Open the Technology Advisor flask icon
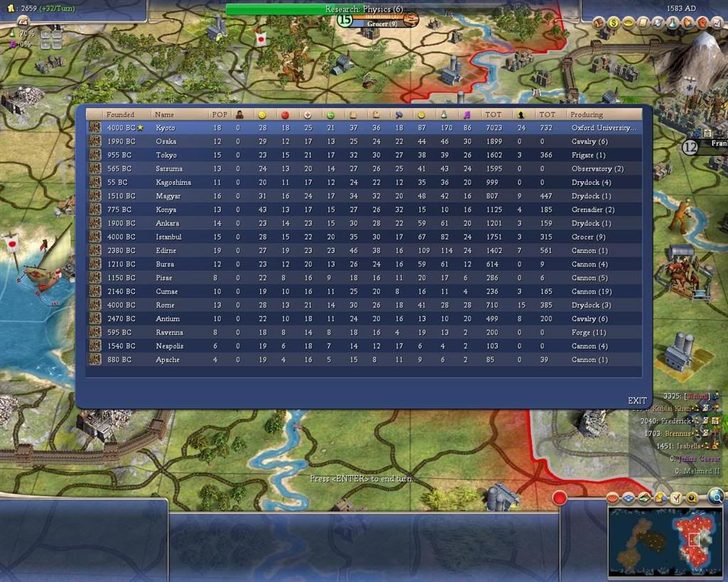Screen dimensions: 728x582 (673, 23)
